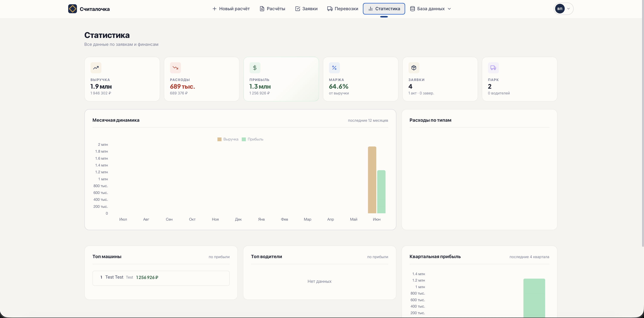Click the percent icon on Маржа card

click(x=334, y=68)
